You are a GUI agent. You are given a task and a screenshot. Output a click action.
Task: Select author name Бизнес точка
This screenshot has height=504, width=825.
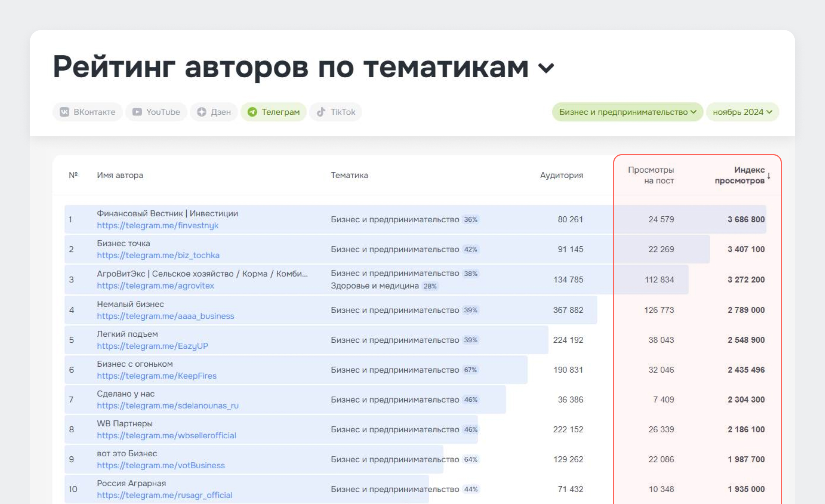click(123, 243)
